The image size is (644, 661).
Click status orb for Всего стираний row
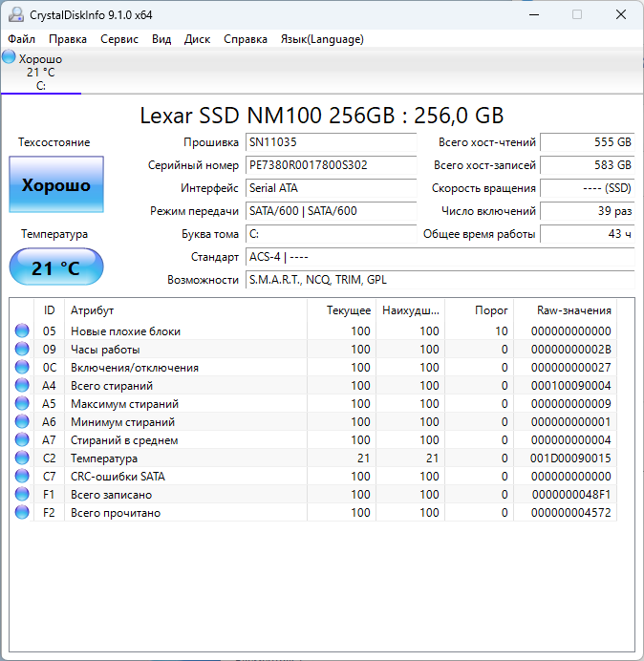(22, 386)
